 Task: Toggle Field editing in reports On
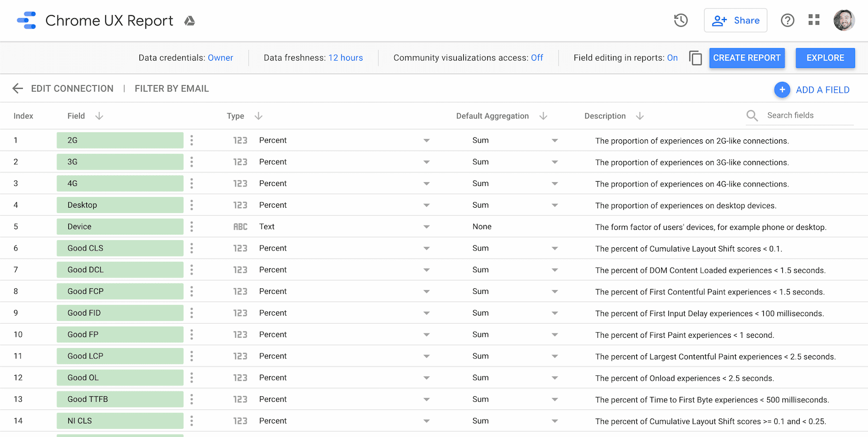[672, 58]
